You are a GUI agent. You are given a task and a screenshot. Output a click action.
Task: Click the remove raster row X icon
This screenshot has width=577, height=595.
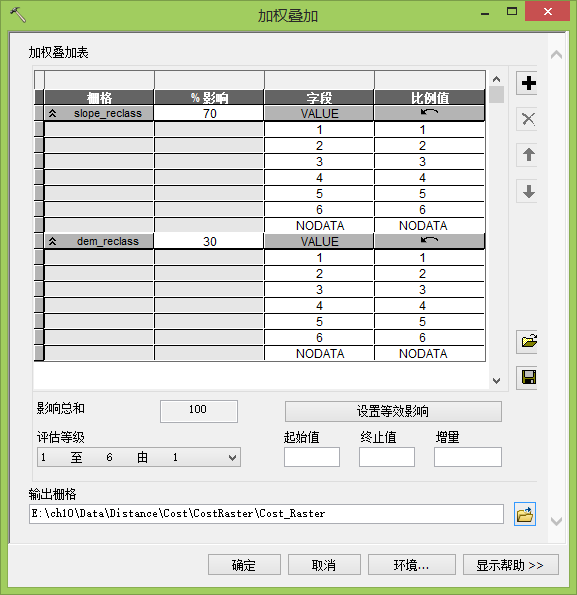point(528,119)
